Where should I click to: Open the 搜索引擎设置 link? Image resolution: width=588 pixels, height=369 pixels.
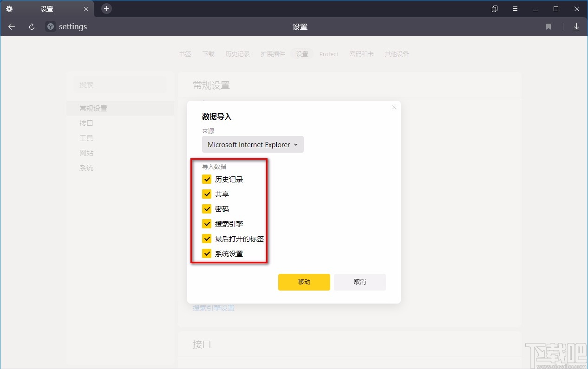point(213,308)
